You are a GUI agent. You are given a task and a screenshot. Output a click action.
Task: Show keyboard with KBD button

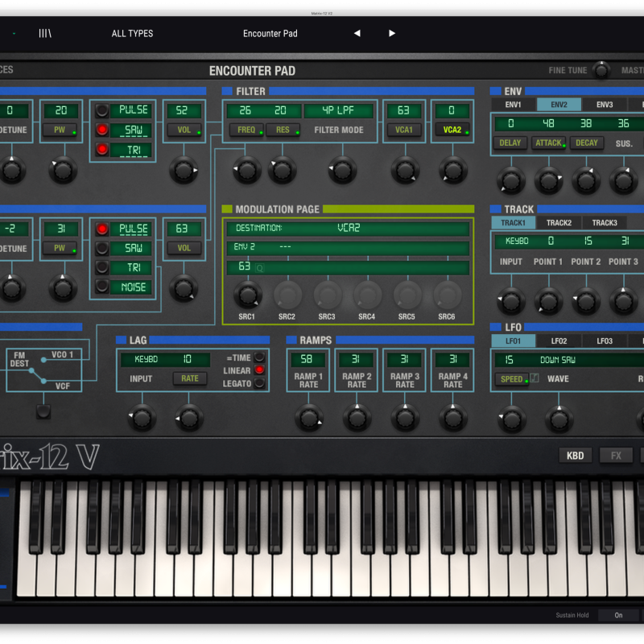575,456
